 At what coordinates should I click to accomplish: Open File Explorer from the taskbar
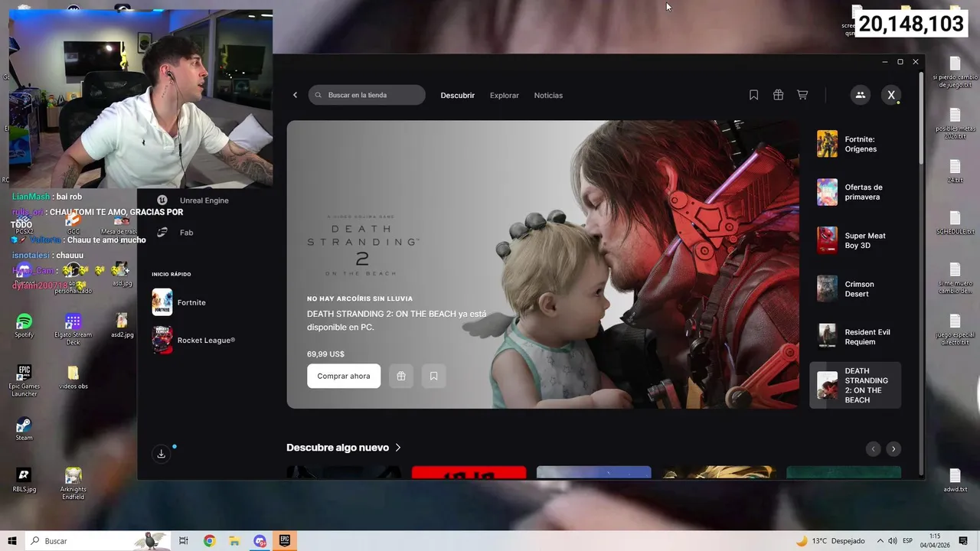pos(234,541)
